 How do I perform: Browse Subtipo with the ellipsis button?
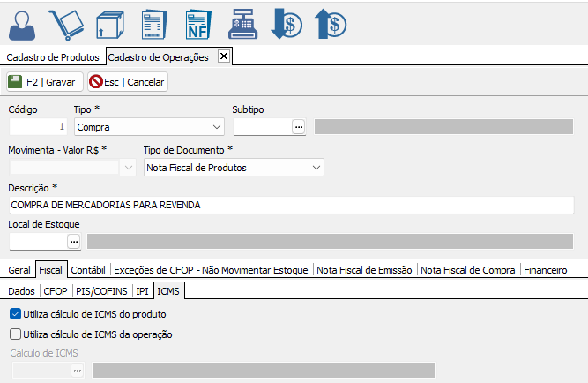pos(299,127)
